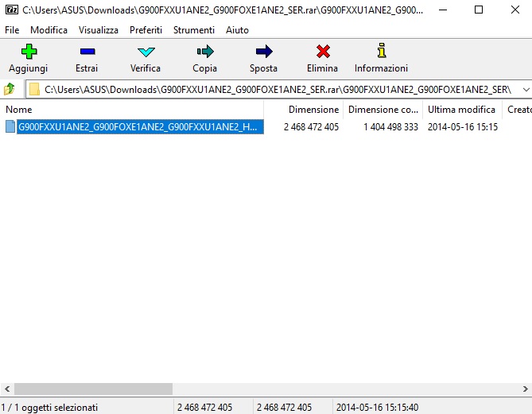Open Informazioni via the yellow i icon
The width and height of the screenshot is (532, 414).
pos(382,51)
